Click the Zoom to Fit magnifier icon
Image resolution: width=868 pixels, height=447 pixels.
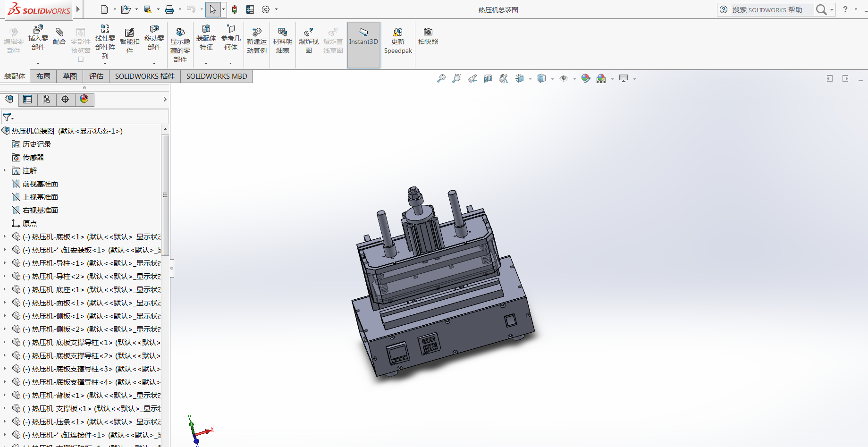coord(441,78)
